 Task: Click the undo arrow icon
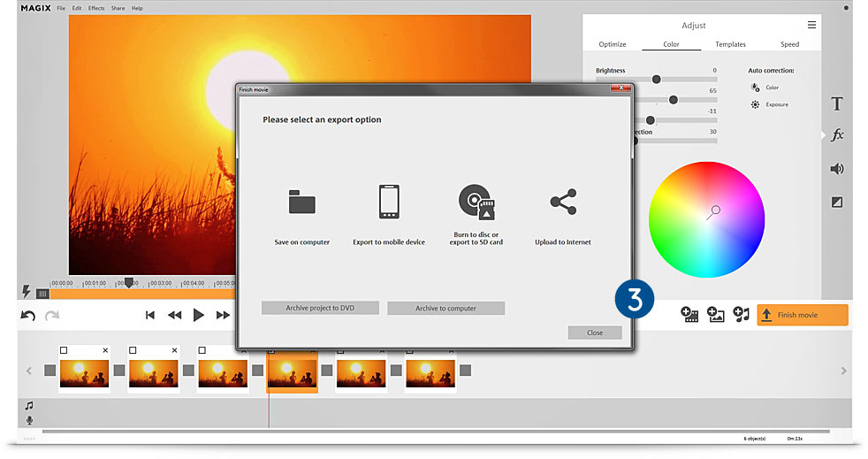[28, 316]
